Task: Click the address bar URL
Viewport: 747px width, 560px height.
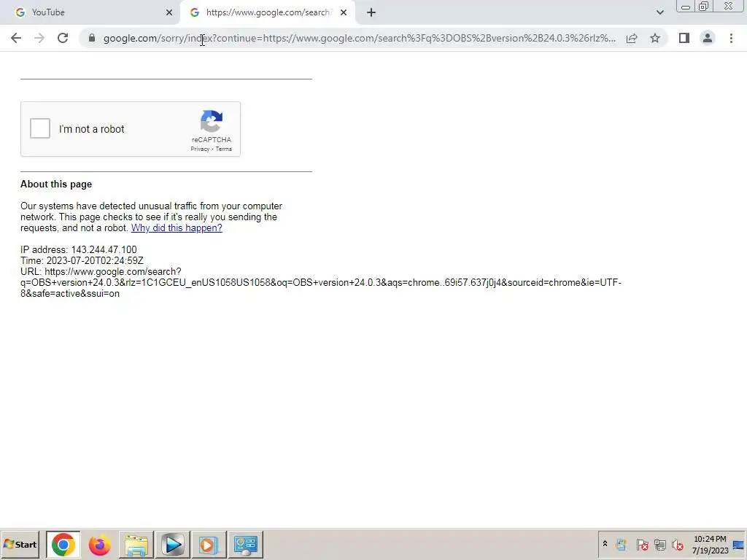Action: point(360,38)
